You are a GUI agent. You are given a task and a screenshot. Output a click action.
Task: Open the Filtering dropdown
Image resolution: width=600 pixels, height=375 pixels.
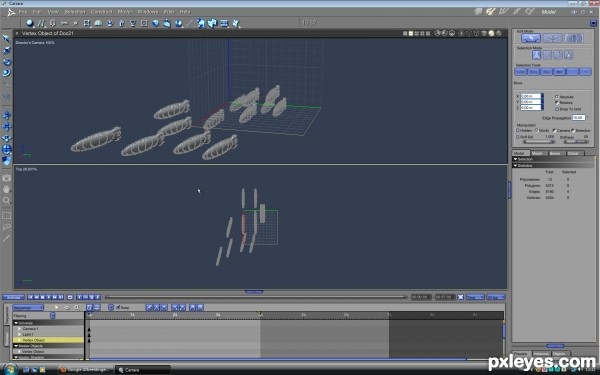coord(52,316)
